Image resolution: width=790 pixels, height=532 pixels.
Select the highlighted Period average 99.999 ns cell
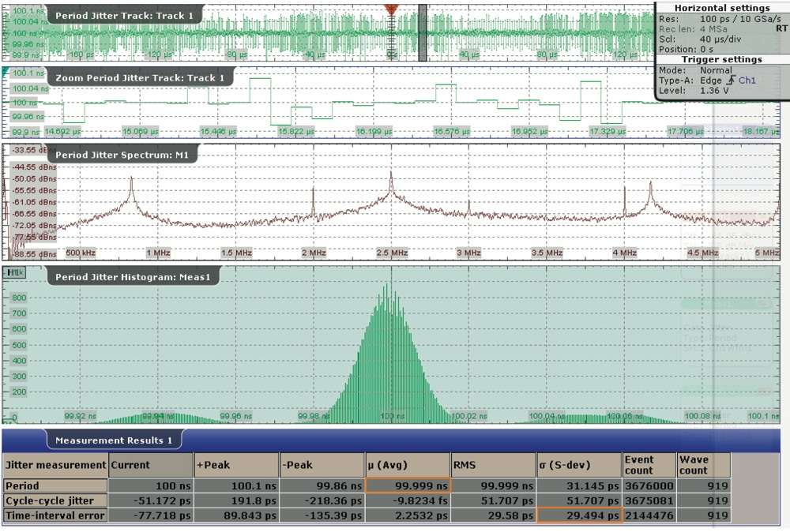point(408,485)
